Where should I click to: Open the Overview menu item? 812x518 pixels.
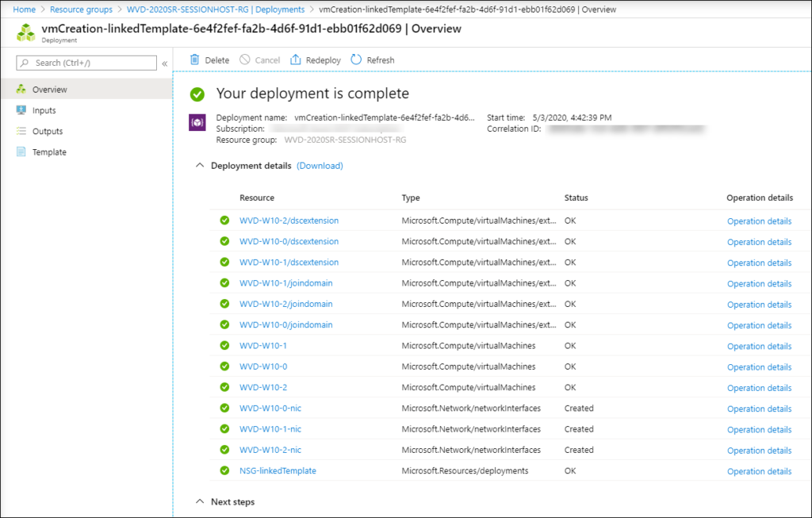pos(86,89)
